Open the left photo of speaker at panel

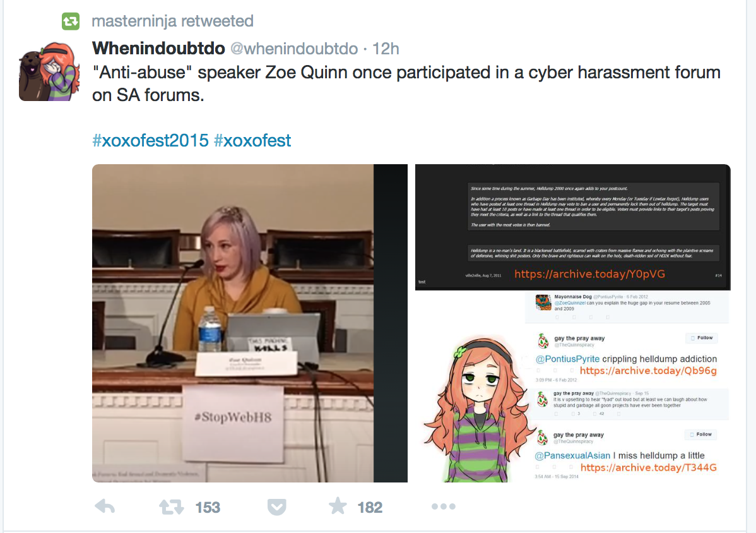(x=250, y=323)
